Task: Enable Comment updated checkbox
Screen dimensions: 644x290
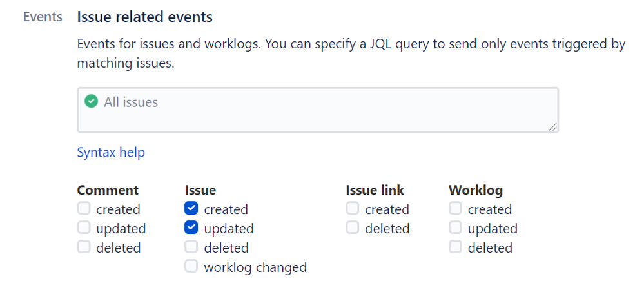Action: [84, 227]
